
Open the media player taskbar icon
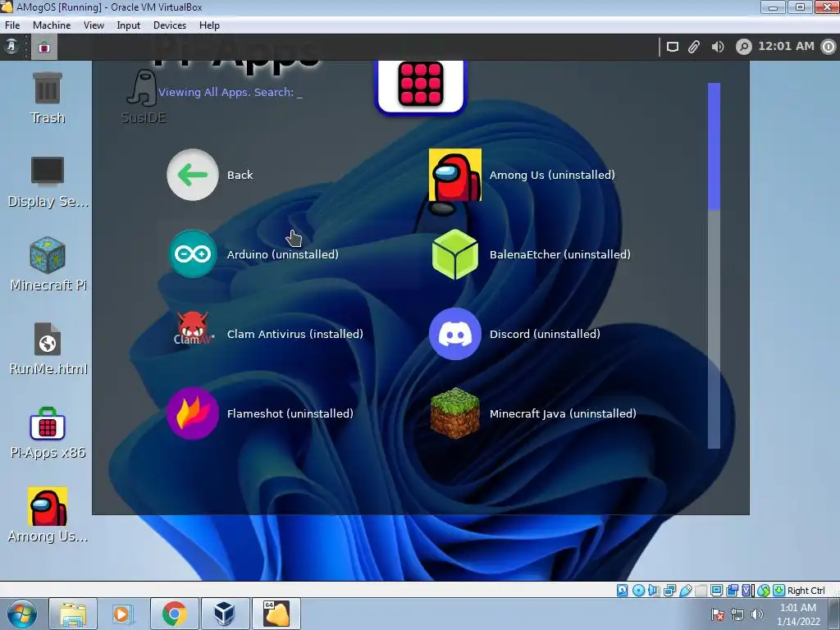click(x=122, y=614)
